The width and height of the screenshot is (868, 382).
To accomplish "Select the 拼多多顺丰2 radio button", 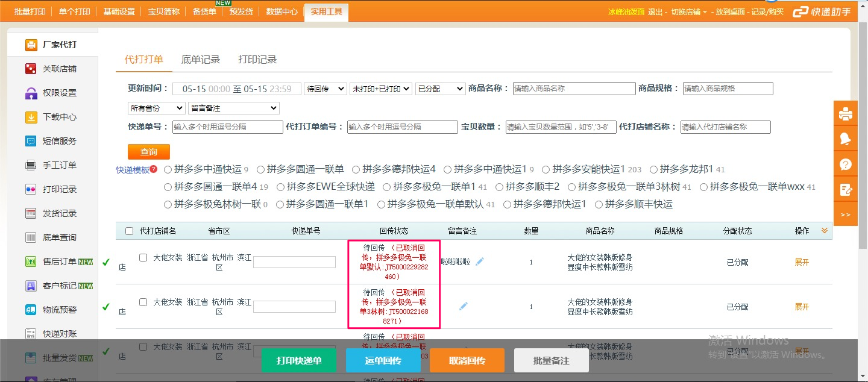I will (499, 187).
